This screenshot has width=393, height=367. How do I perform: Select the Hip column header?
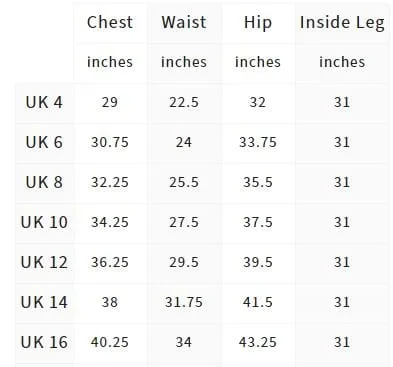point(258,23)
